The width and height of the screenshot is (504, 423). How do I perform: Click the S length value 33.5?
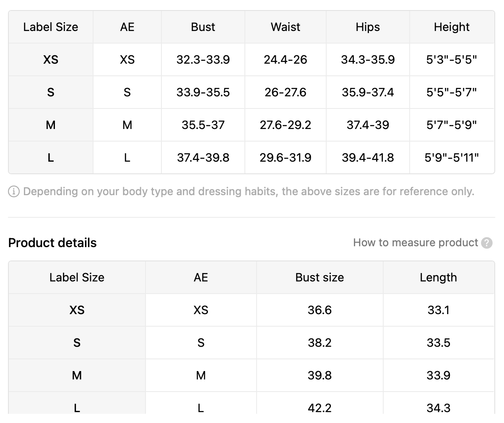pos(439,343)
